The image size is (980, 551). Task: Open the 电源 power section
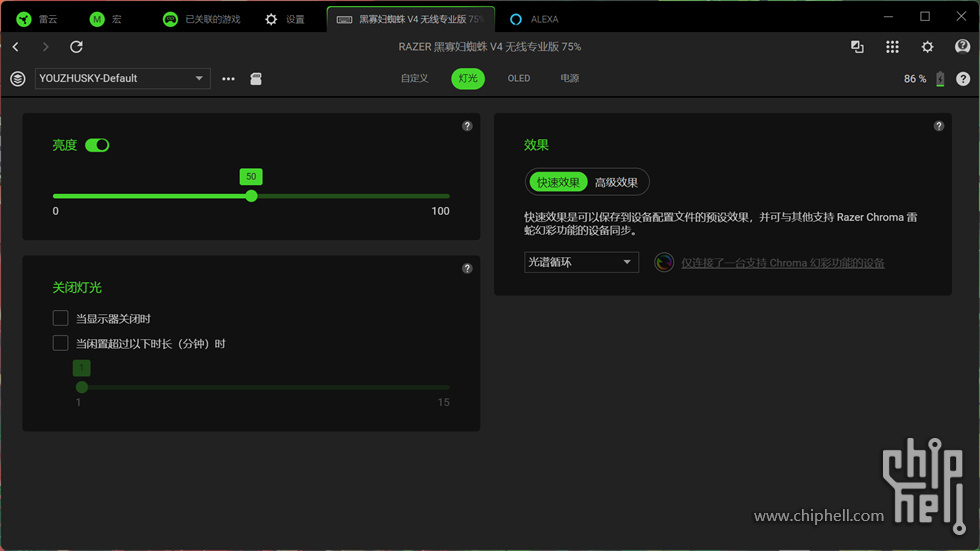tap(569, 78)
